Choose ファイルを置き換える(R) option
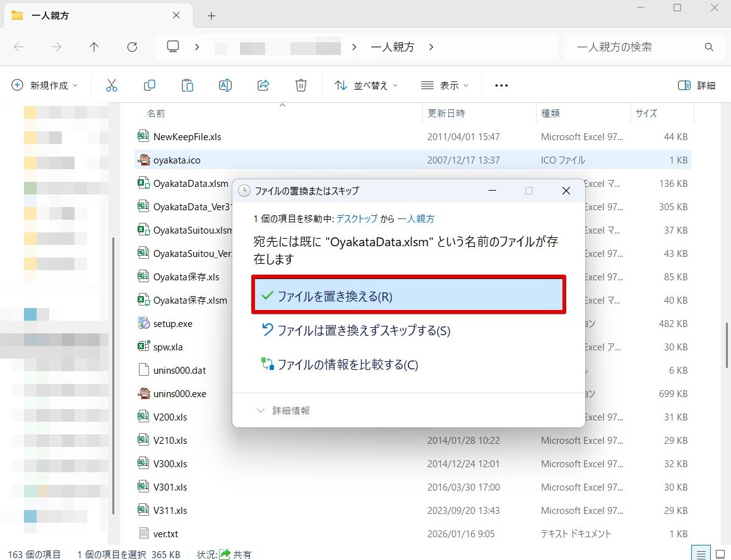The height and width of the screenshot is (560, 731). pos(408,296)
